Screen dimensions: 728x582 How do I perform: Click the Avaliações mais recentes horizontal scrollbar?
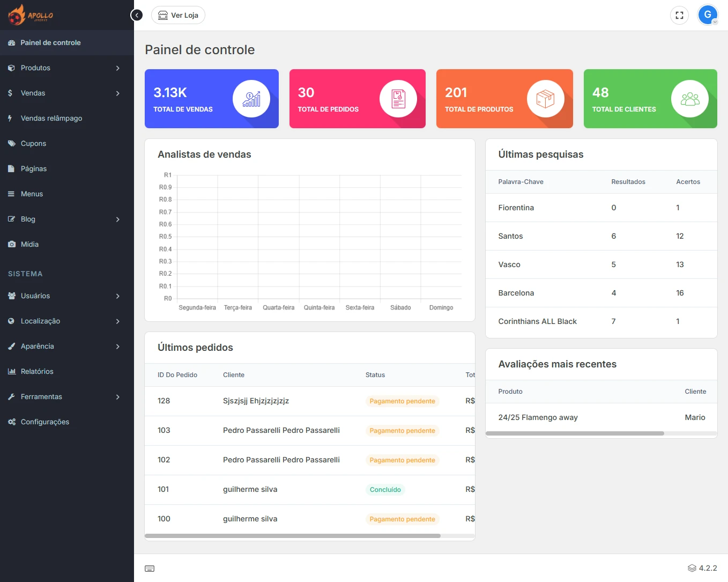pos(575,433)
